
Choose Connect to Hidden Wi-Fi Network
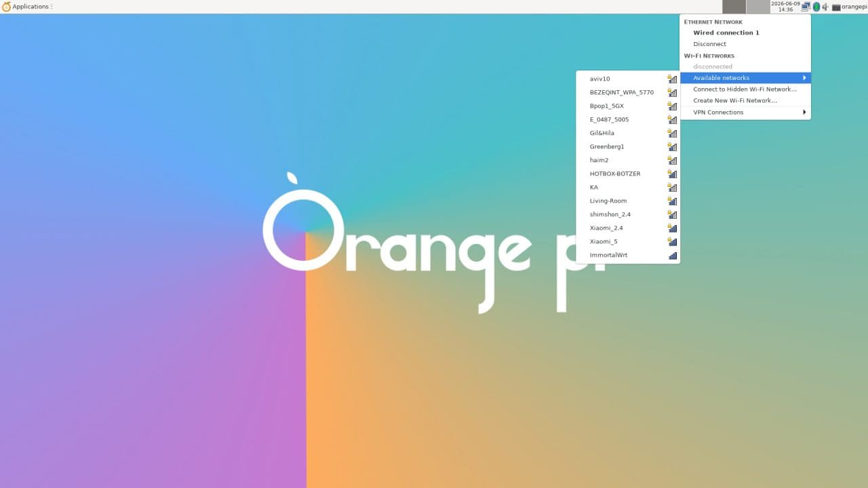(x=745, y=89)
